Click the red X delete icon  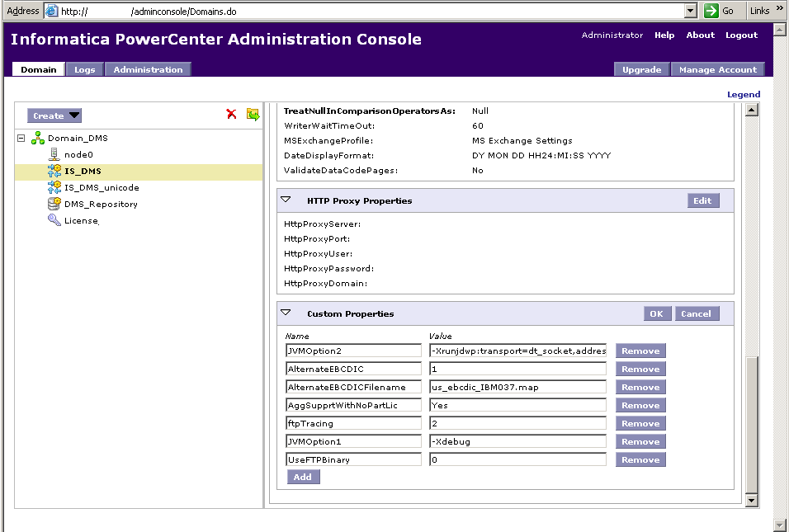[x=231, y=114]
